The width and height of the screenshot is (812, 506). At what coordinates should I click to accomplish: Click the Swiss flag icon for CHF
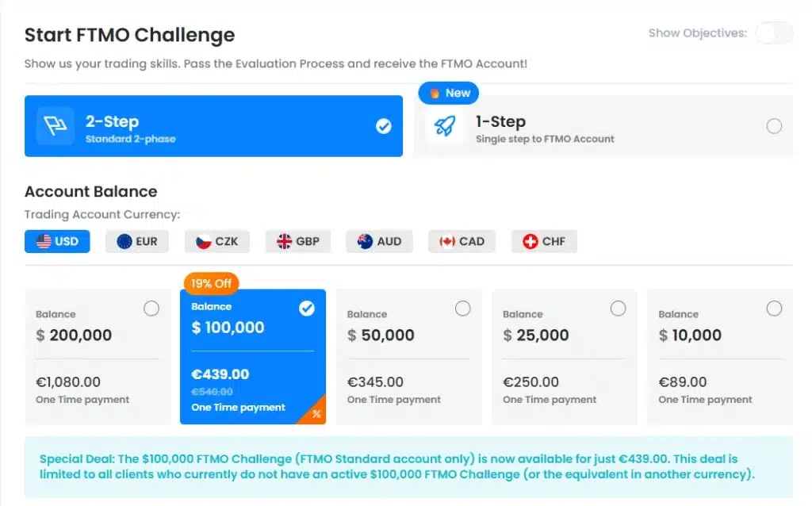(x=530, y=241)
